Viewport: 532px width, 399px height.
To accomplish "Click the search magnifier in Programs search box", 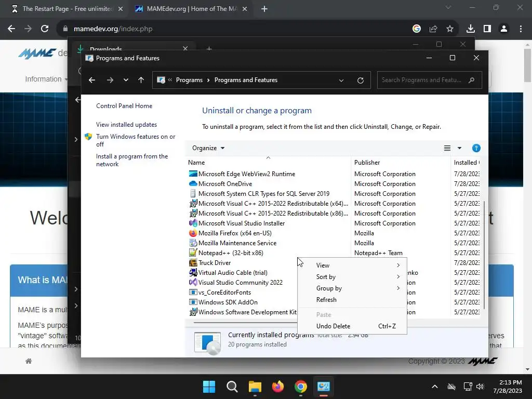I will coord(471,80).
